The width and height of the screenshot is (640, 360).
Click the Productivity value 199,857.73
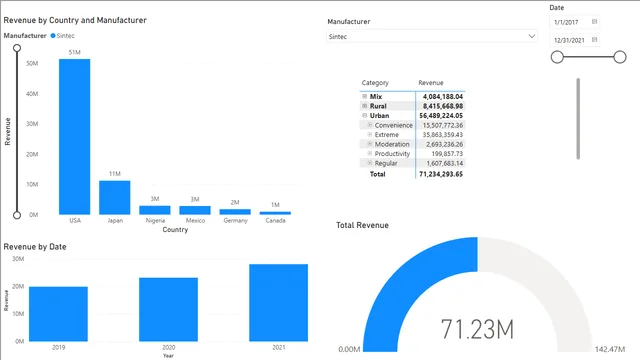tap(447, 153)
